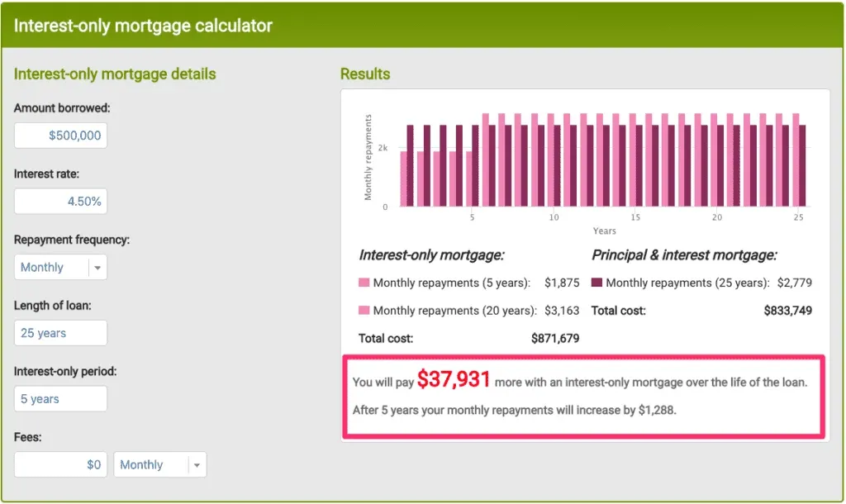The width and height of the screenshot is (846, 504).
Task: Click the Fees amount field showing $0
Action: point(60,464)
